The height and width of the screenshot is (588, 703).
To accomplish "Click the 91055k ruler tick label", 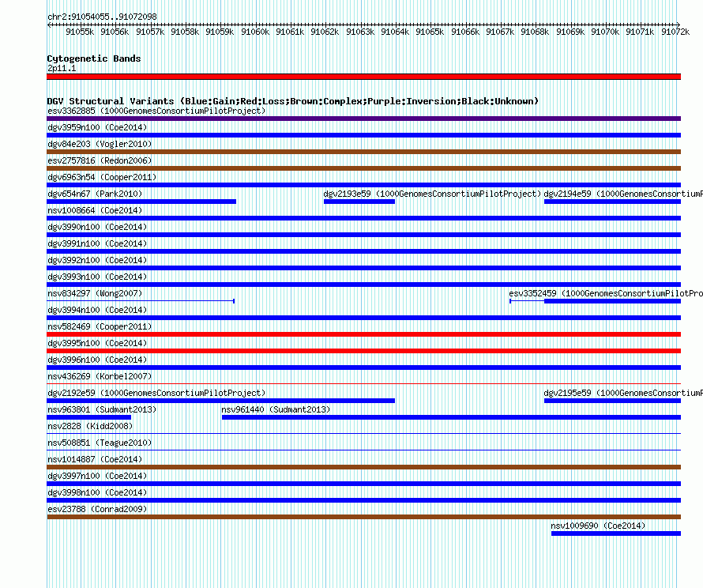I will pyautogui.click(x=80, y=32).
